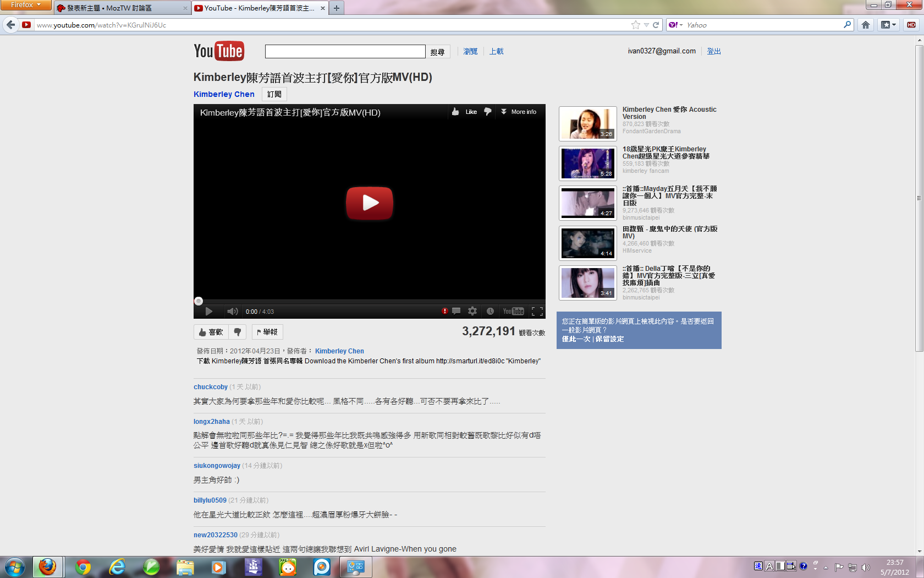Screen dimensions: 924x578
Task: Open the Yahoo search engine dropdown
Action: (675, 25)
